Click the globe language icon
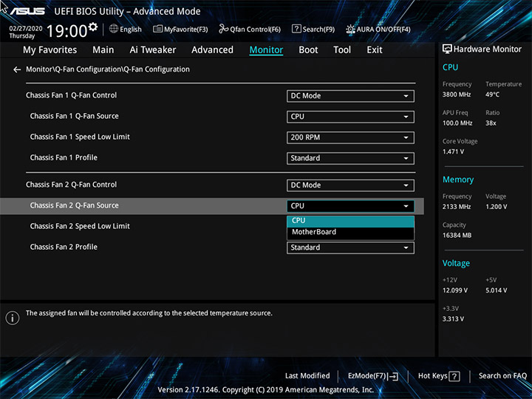The width and height of the screenshot is (532, 399). click(x=114, y=29)
